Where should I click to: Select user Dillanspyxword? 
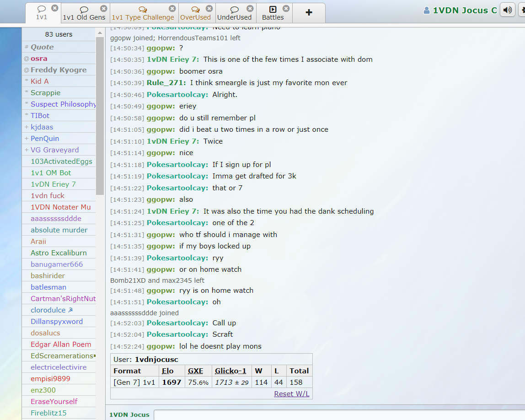[x=59, y=321]
